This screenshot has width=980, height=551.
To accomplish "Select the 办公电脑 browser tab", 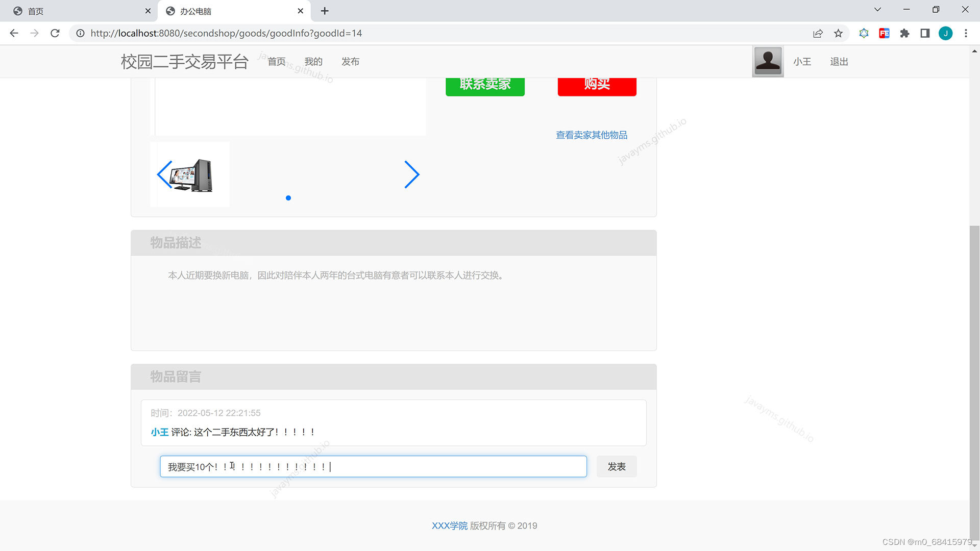I will pyautogui.click(x=235, y=11).
